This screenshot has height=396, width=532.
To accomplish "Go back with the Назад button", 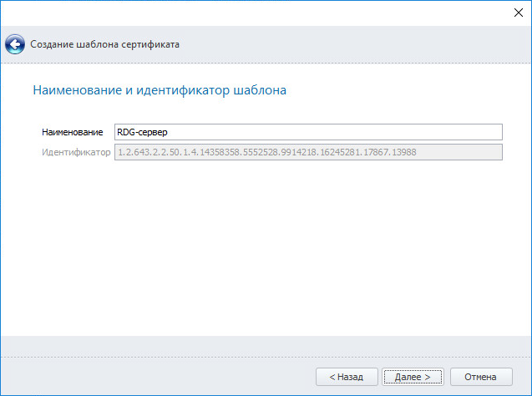I will (347, 377).
